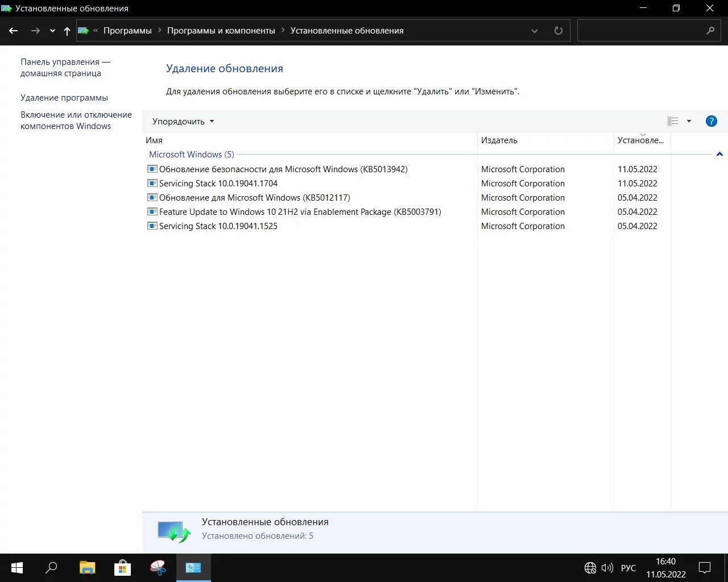This screenshot has width=728, height=582.
Task: Open the Программы breadcrumb
Action: click(x=127, y=31)
